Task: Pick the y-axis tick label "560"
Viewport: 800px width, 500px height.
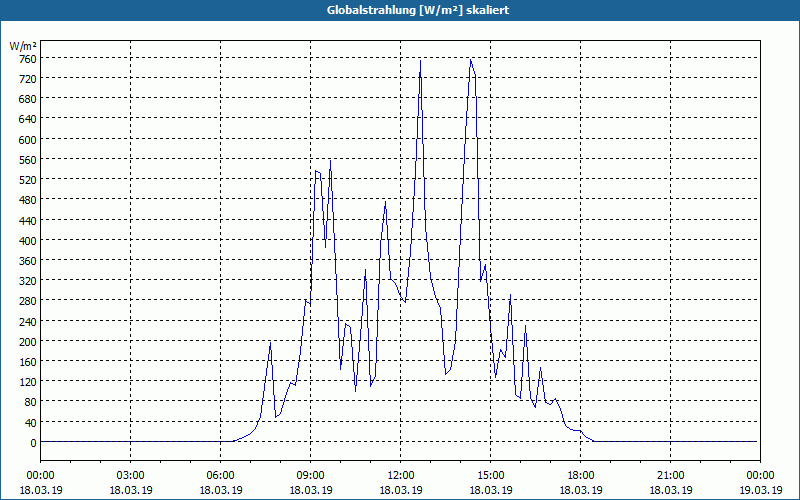Action: tap(28, 160)
